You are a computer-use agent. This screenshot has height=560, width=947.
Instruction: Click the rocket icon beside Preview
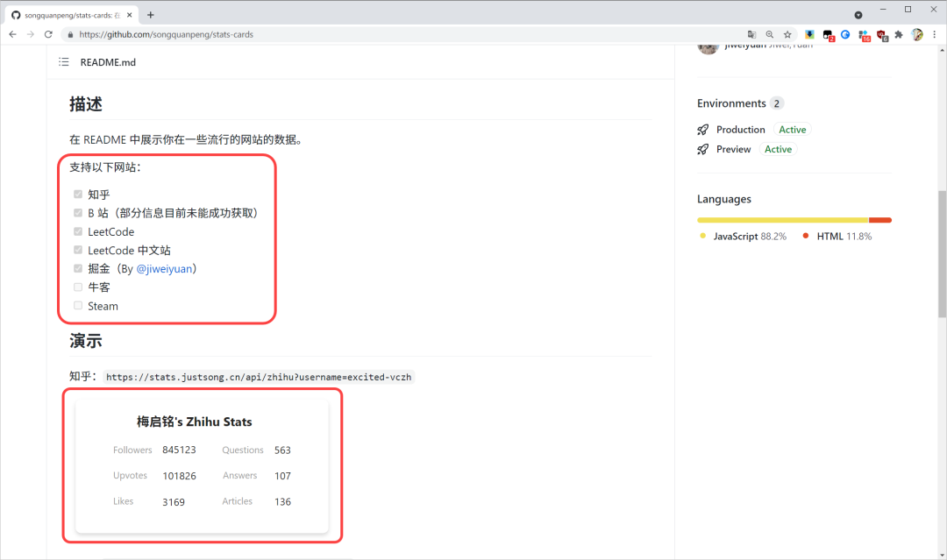click(x=703, y=149)
